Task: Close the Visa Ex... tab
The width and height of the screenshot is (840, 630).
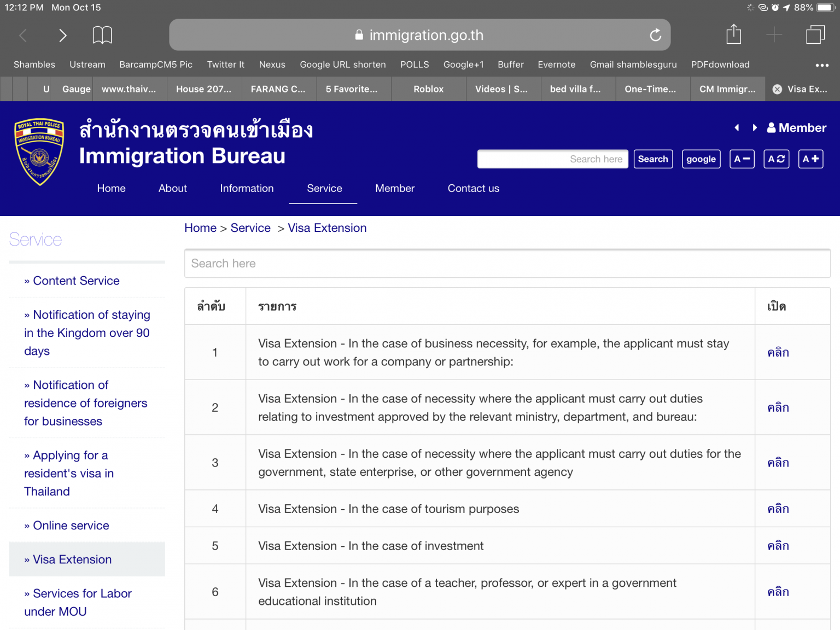Action: pyautogui.click(x=777, y=89)
